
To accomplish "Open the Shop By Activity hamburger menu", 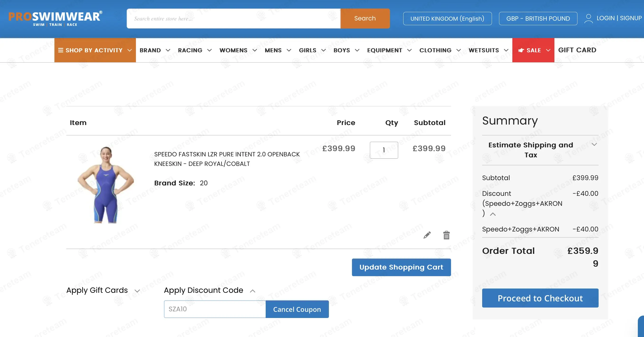I will pyautogui.click(x=95, y=50).
